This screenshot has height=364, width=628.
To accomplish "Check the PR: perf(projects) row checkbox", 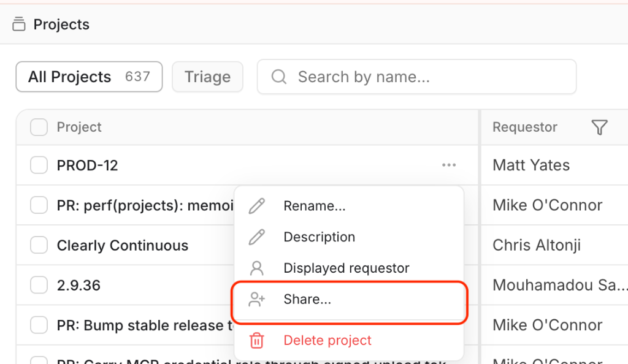I will coord(39,205).
